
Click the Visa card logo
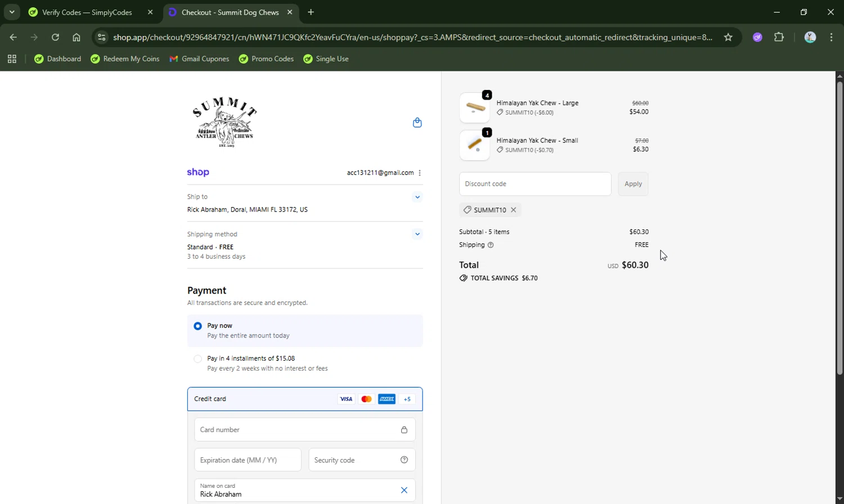coord(346,399)
